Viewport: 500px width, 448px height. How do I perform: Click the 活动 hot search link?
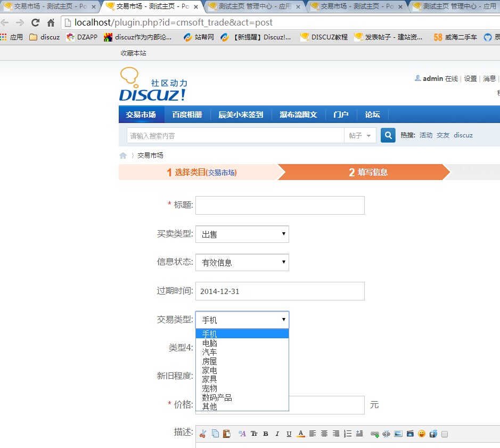pyautogui.click(x=425, y=135)
